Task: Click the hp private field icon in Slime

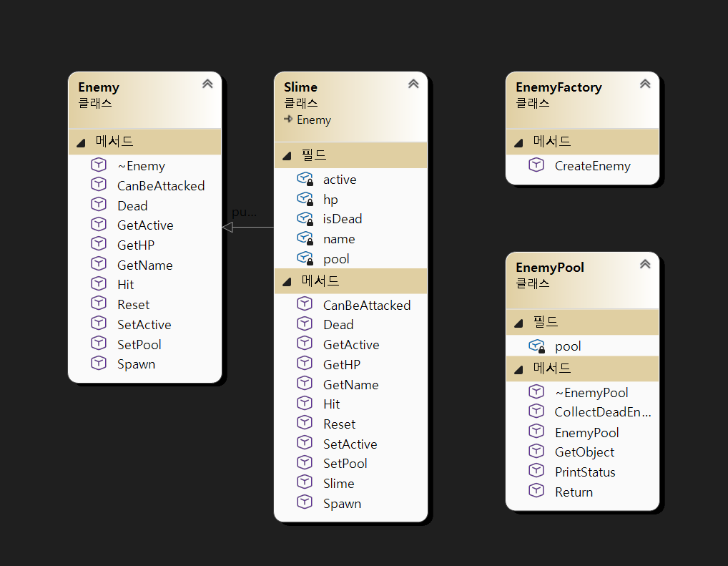Action: tap(305, 198)
